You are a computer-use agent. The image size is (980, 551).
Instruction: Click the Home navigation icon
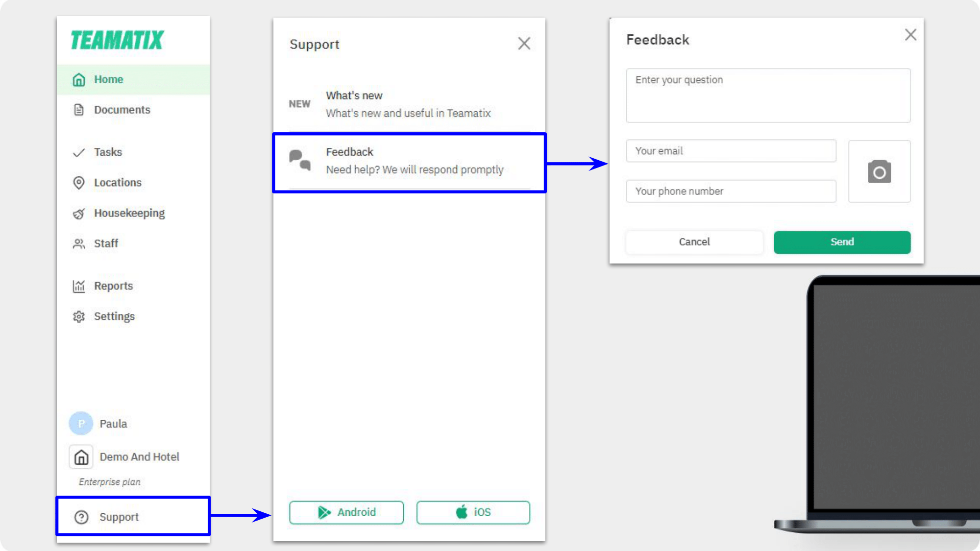(x=79, y=79)
